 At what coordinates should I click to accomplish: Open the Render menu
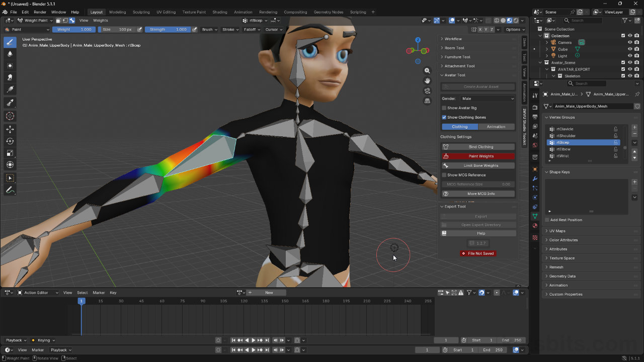[40, 12]
